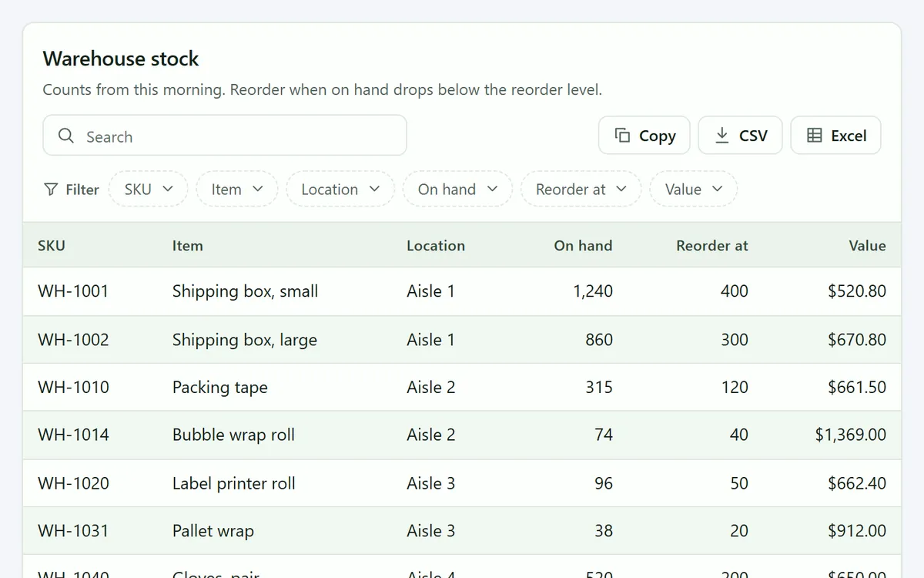This screenshot has height=578, width=924.
Task: Click the Pallet wrap item
Action: point(213,531)
